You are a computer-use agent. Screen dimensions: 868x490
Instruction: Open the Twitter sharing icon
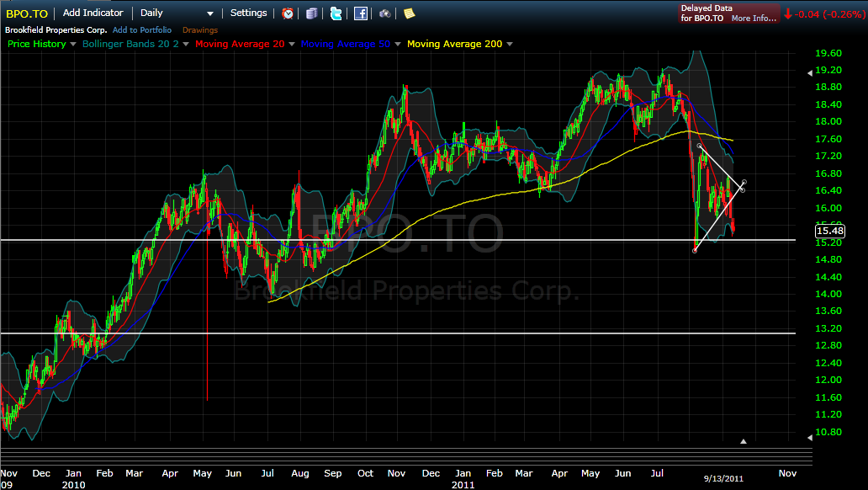click(336, 13)
